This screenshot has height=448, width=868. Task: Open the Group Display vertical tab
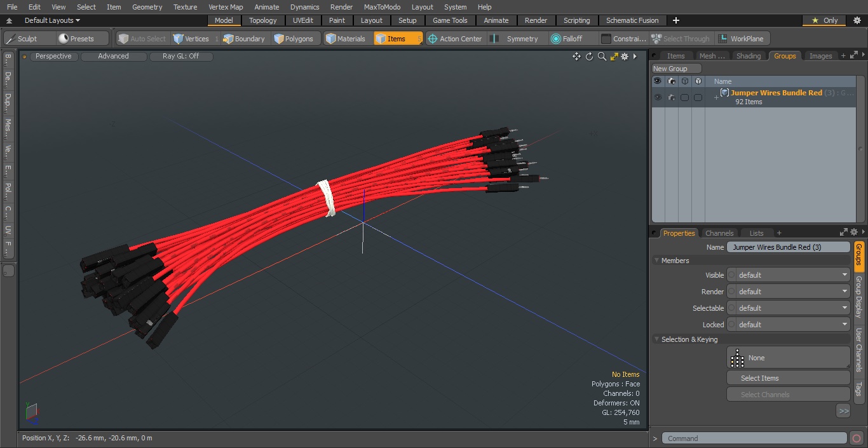tap(858, 297)
